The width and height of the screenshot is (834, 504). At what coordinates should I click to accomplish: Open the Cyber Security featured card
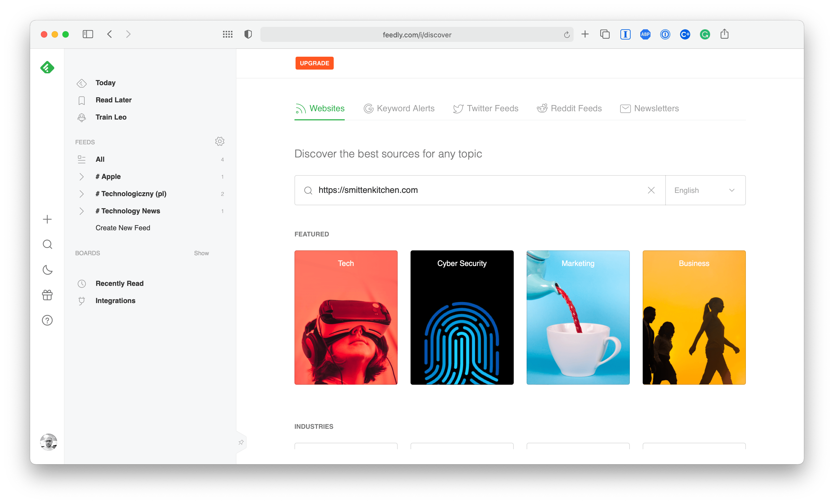(462, 317)
